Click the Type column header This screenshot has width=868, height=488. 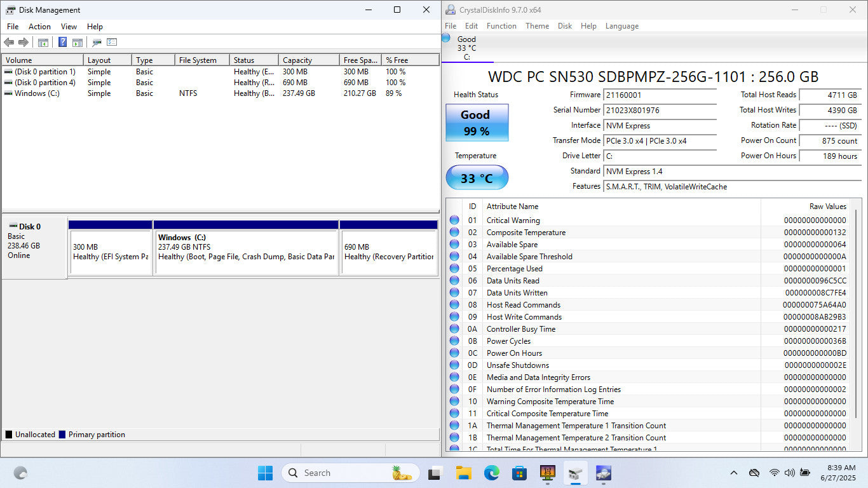point(153,60)
